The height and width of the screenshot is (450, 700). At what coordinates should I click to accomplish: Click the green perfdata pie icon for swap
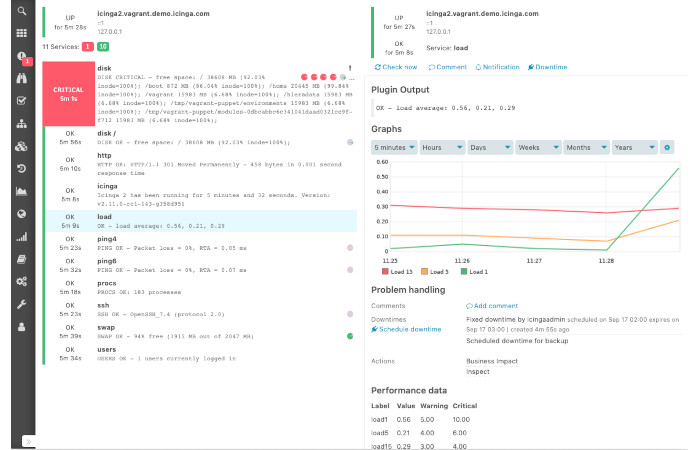coord(350,336)
